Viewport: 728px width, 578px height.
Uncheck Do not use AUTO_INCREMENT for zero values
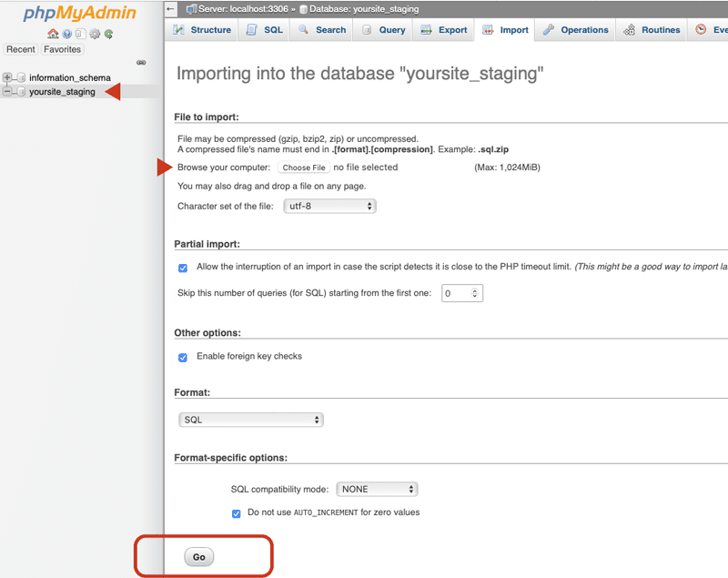236,512
